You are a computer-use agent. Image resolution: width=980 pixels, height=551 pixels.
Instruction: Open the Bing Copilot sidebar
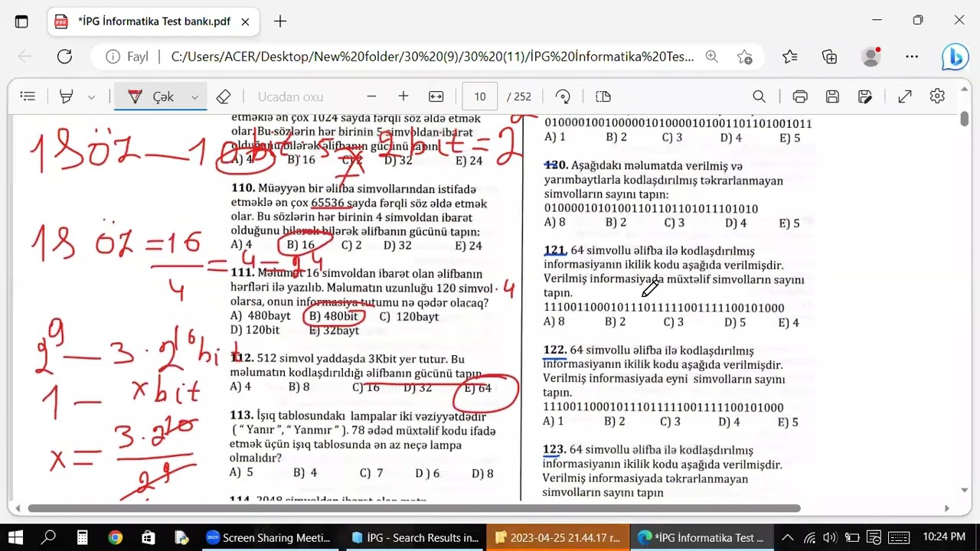click(x=955, y=57)
